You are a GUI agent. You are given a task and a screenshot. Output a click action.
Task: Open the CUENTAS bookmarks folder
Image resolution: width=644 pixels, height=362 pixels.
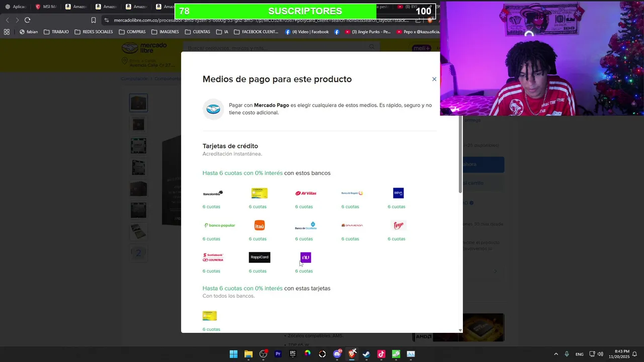click(x=197, y=32)
